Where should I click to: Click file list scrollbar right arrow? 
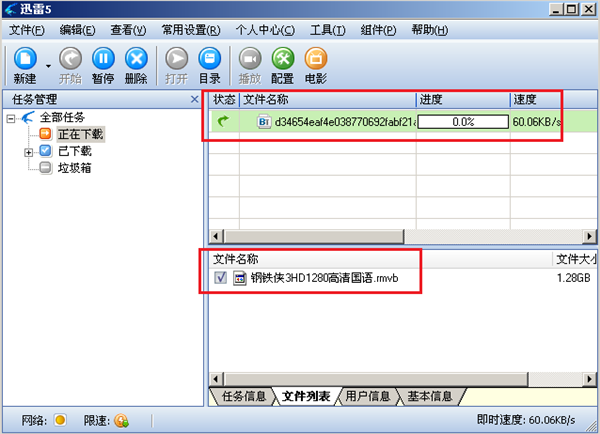tap(590, 379)
